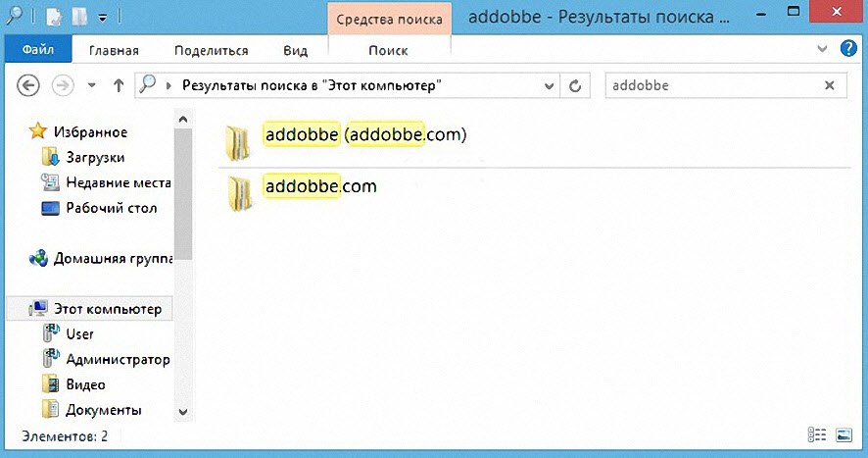
Task: Clear the addobbe search text
Action: point(830,85)
